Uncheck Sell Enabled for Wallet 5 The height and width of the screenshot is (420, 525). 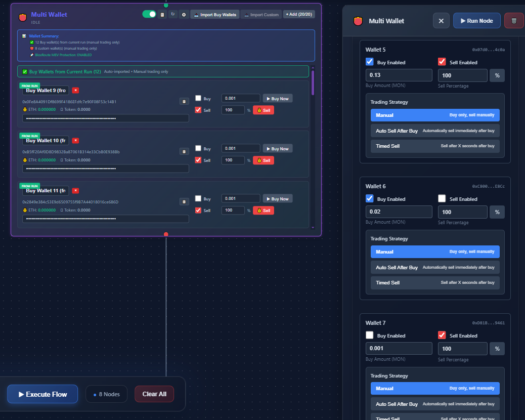coord(442,62)
